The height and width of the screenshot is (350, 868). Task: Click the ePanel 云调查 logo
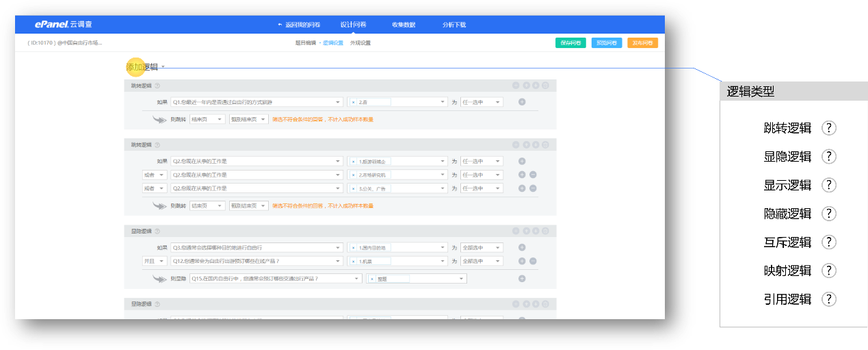64,24
